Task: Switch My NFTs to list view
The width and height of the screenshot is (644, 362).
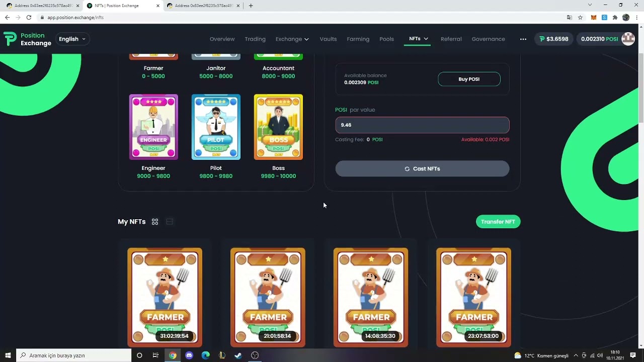Action: coord(170,222)
